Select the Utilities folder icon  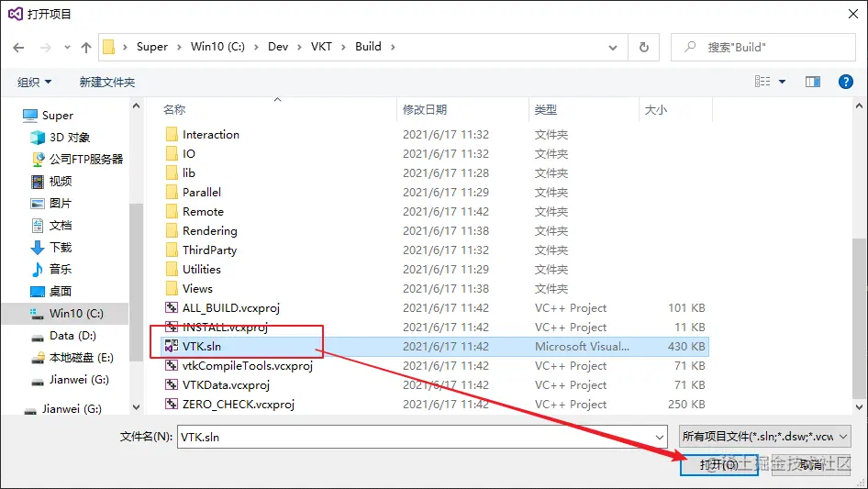point(172,269)
